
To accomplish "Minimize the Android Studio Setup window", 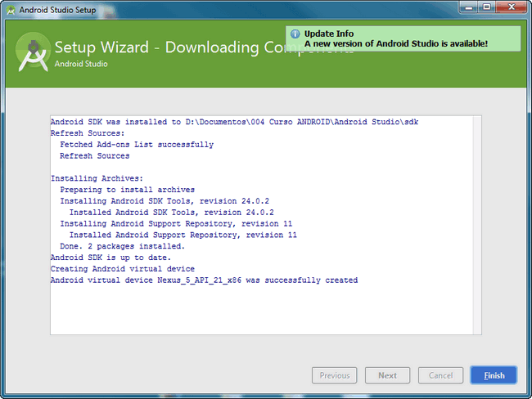I will (468, 7).
